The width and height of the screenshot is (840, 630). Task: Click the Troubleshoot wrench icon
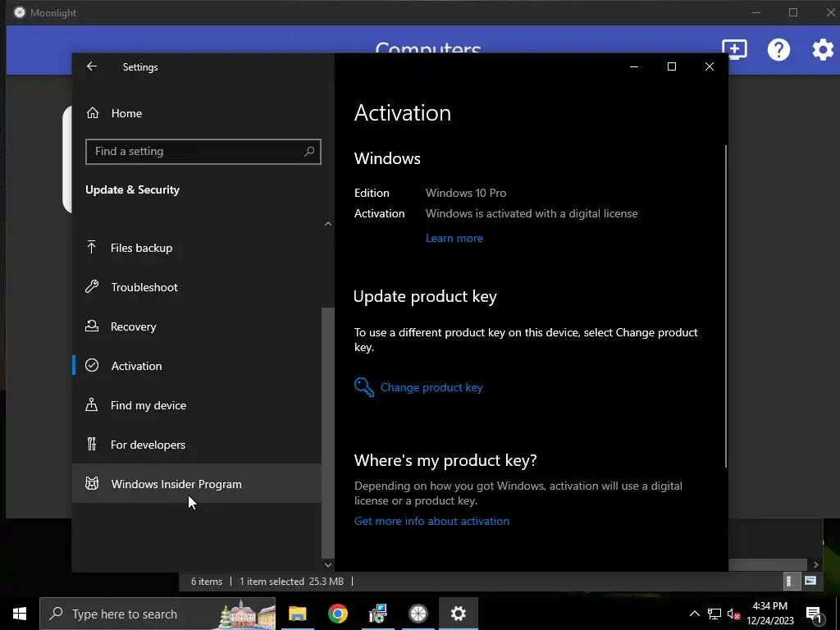coord(92,286)
